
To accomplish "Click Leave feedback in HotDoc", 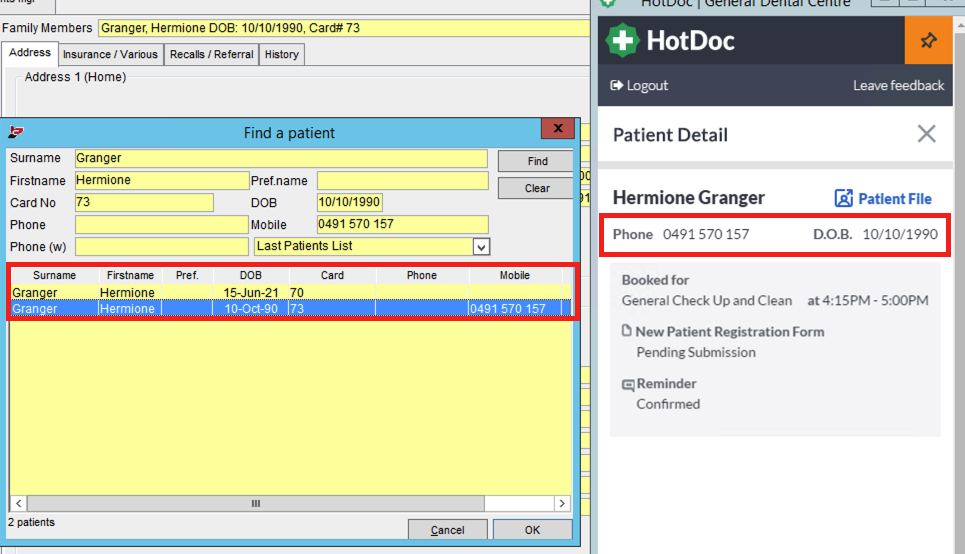I will (898, 86).
